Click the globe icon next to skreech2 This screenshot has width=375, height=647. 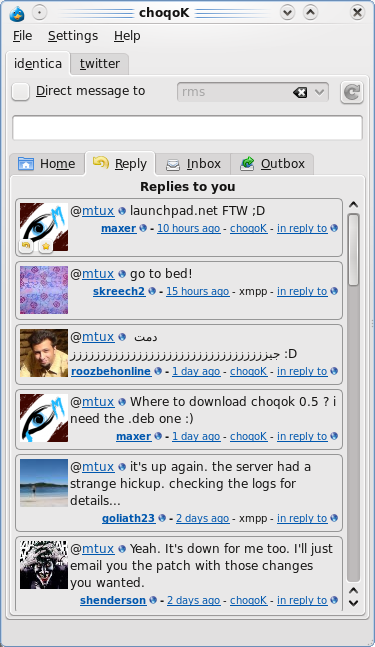152,291
